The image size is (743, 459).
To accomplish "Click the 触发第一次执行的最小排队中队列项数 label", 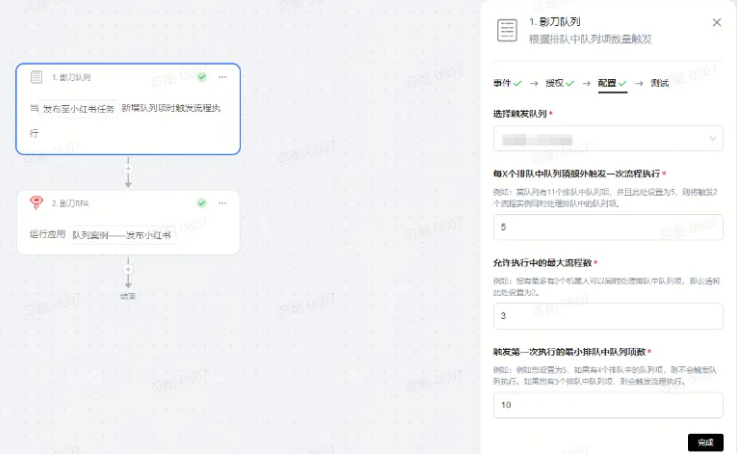I will tap(569, 351).
